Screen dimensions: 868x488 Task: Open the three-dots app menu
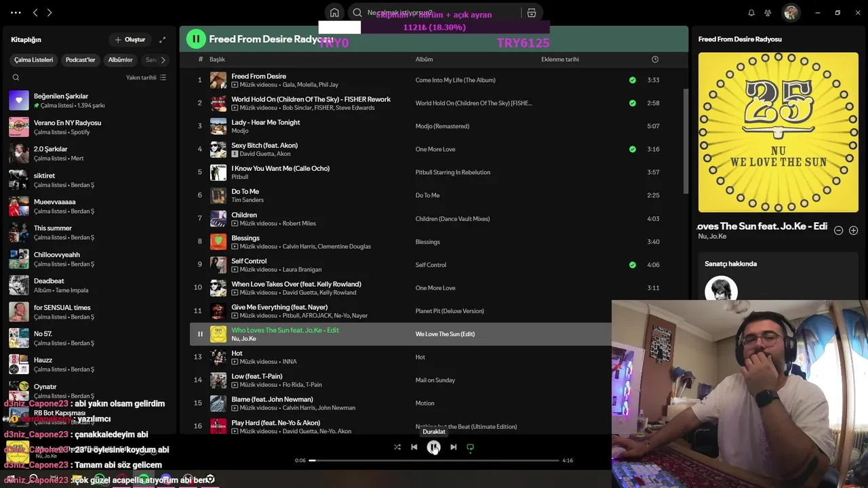(x=16, y=12)
